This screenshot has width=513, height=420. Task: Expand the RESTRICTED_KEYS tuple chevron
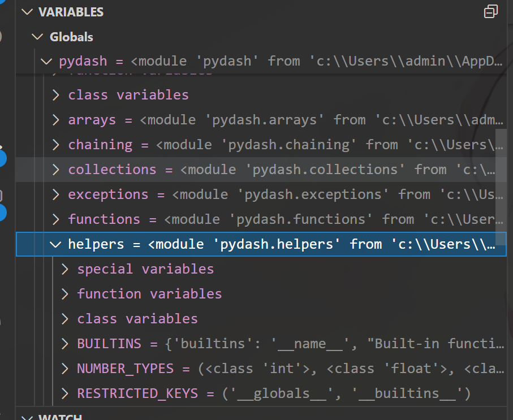point(65,393)
